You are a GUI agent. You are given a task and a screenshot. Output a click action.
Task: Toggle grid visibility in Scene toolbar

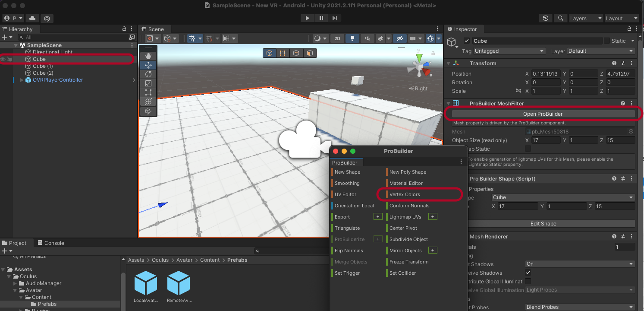(x=192, y=38)
